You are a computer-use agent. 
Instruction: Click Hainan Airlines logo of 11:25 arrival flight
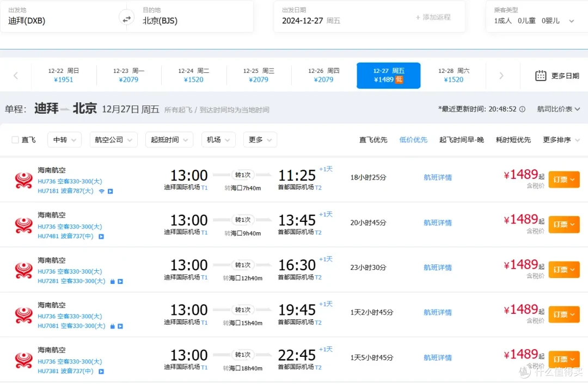pos(23,180)
